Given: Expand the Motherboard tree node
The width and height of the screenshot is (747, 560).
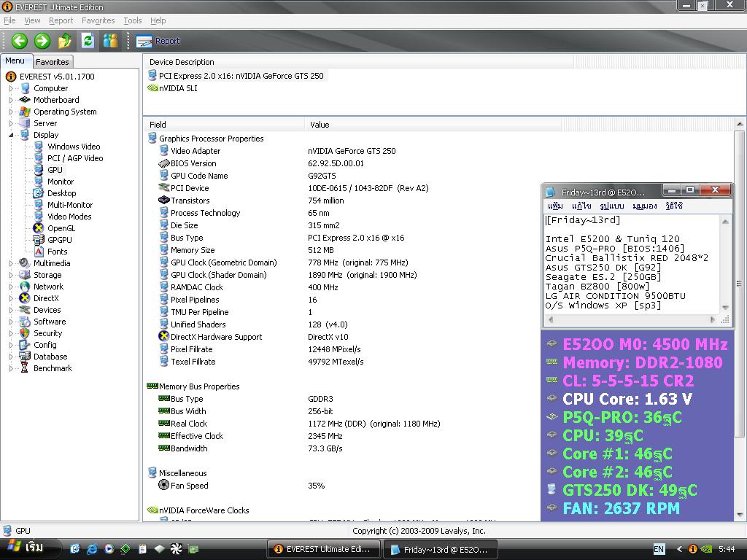Looking at the screenshot, I should click(x=11, y=100).
